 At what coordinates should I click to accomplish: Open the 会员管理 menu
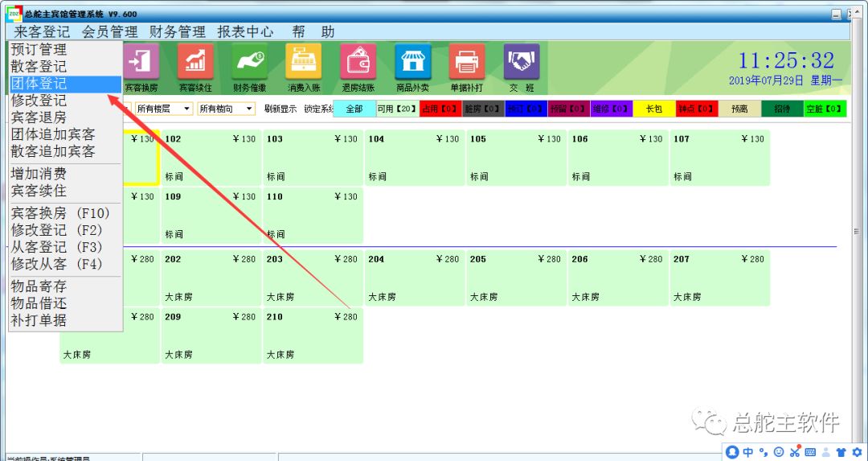pos(109,32)
